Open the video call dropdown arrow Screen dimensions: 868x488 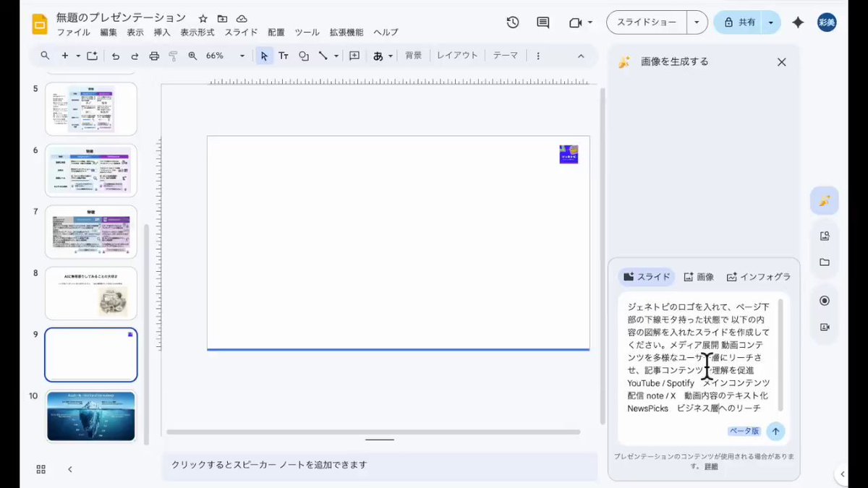[x=590, y=22]
